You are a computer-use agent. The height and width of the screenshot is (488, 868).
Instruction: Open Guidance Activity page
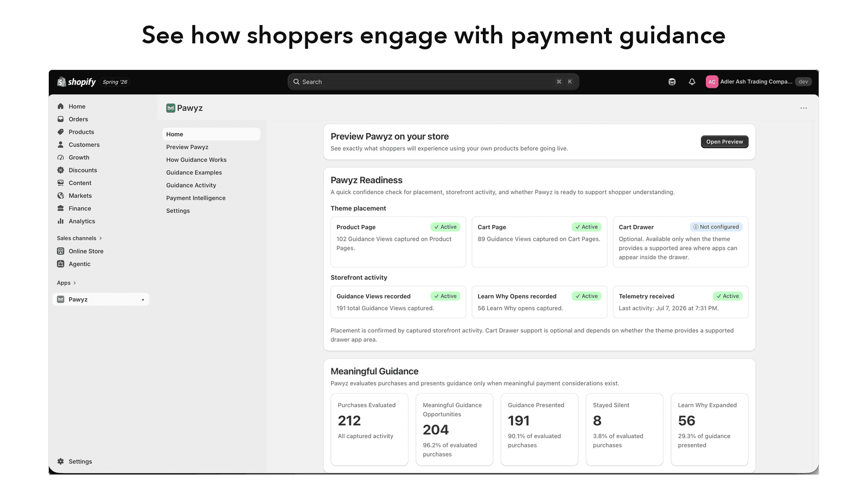pos(191,185)
